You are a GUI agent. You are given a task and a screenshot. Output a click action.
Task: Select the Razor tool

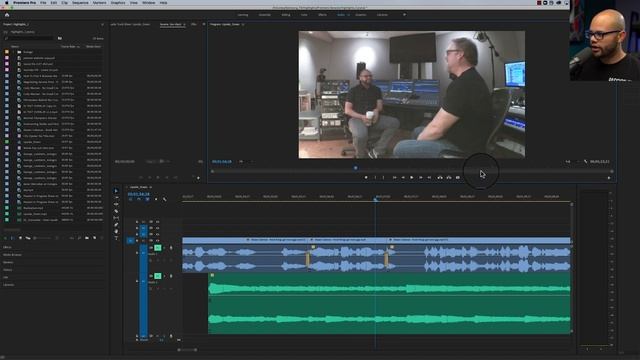click(116, 211)
